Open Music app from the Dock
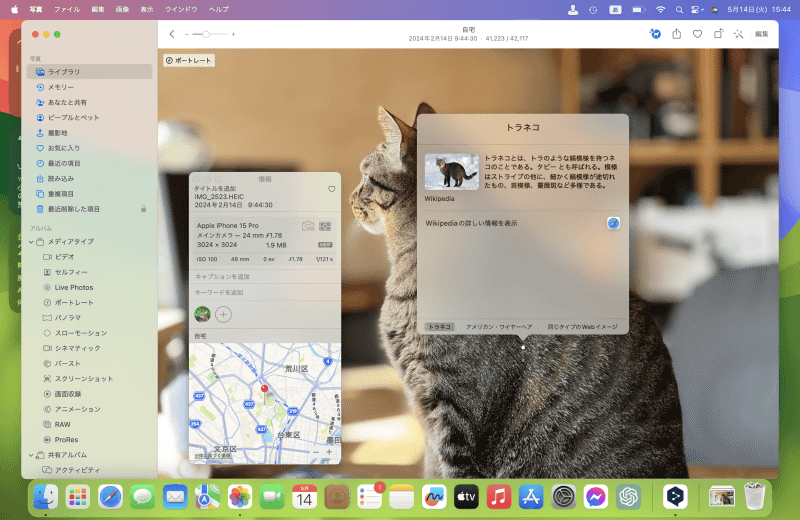Viewport: 800px width, 520px height. 498,497
